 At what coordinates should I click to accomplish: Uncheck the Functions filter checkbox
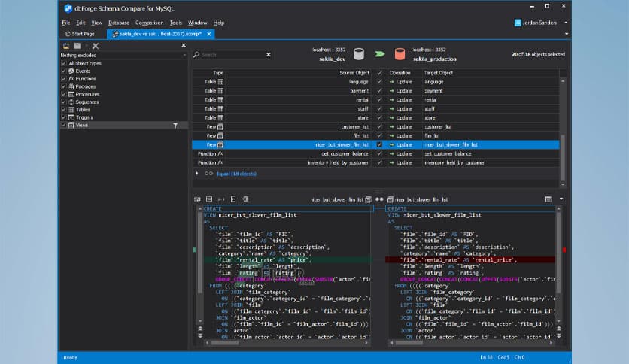coord(64,78)
